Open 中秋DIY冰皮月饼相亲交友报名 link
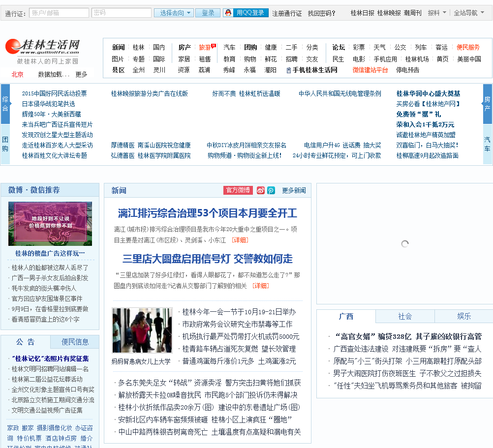The height and width of the screenshot is (448, 493). point(246,146)
